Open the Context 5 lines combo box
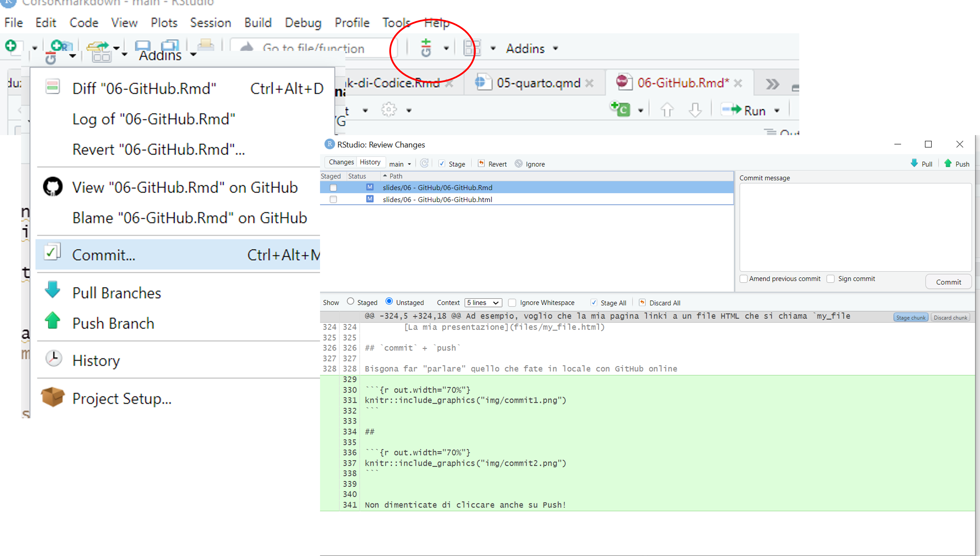The width and height of the screenshot is (980, 556). [483, 303]
